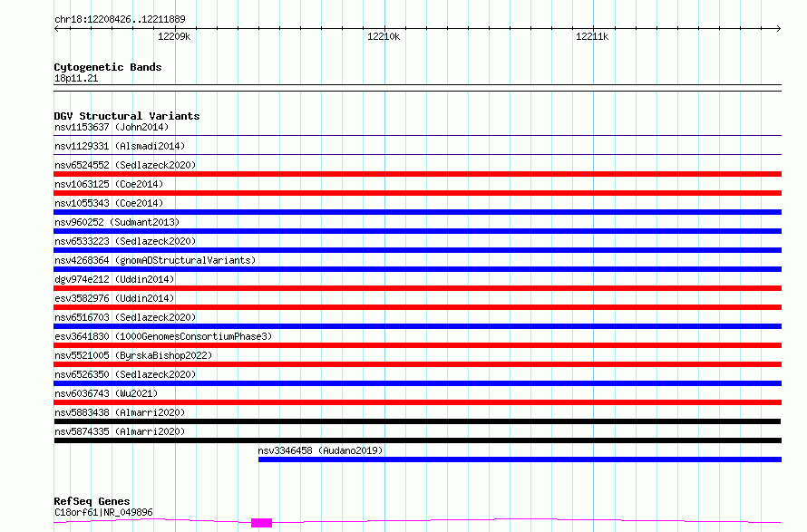
Task: Click the blue bar under nsv1055343
Action: pos(417,212)
